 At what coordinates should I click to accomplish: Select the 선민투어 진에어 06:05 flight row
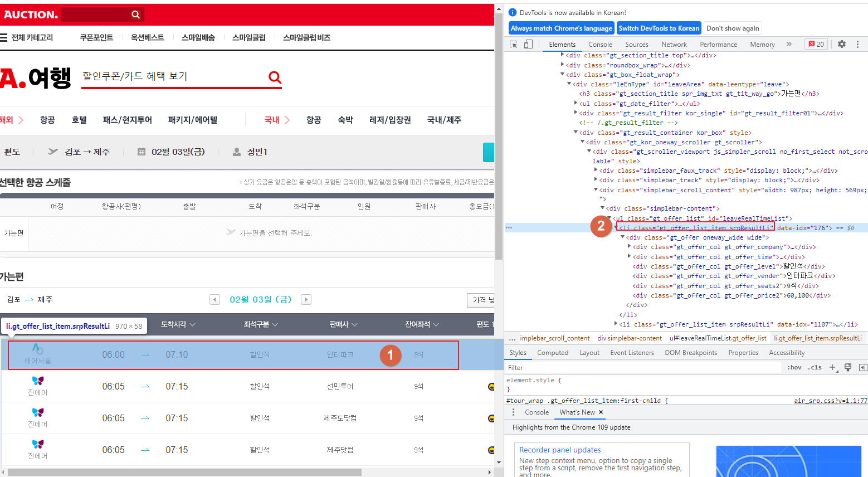(x=248, y=386)
